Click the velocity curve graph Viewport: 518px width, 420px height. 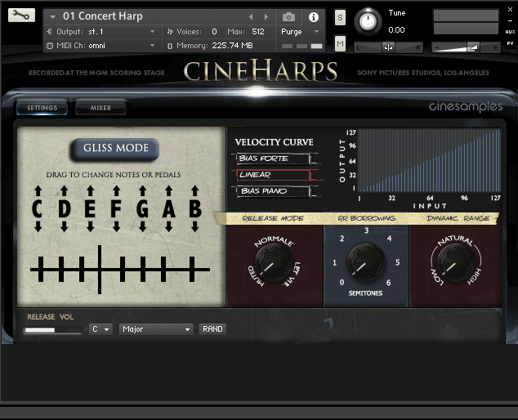(x=430, y=161)
